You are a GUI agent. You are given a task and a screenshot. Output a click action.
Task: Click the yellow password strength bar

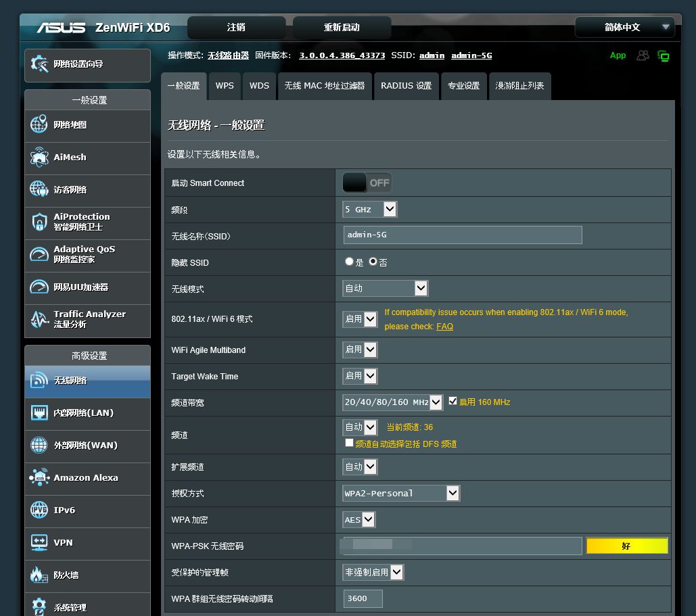(x=627, y=546)
